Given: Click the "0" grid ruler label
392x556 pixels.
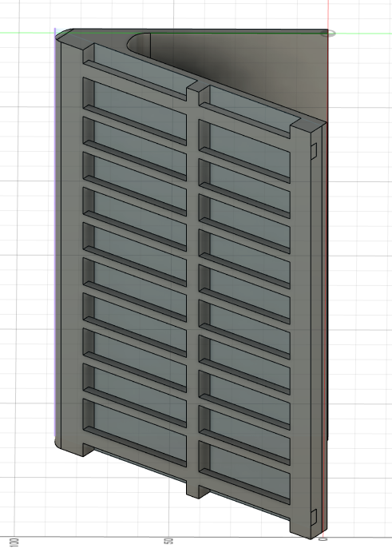Looking at the screenshot, I should (323, 539).
